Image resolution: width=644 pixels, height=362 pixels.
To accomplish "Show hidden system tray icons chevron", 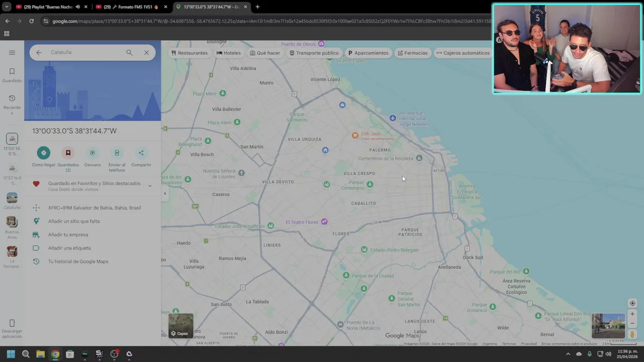I will pyautogui.click(x=568, y=354).
